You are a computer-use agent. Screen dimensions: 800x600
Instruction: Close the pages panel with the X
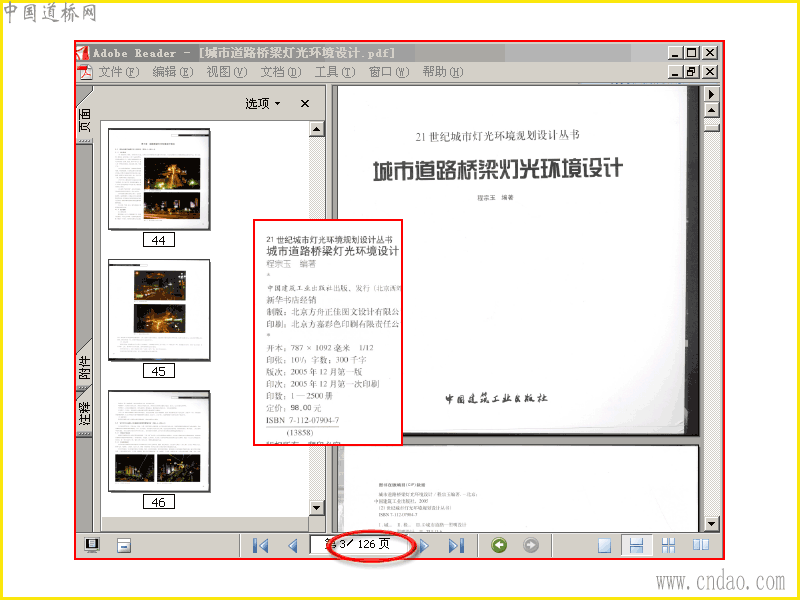(x=305, y=104)
